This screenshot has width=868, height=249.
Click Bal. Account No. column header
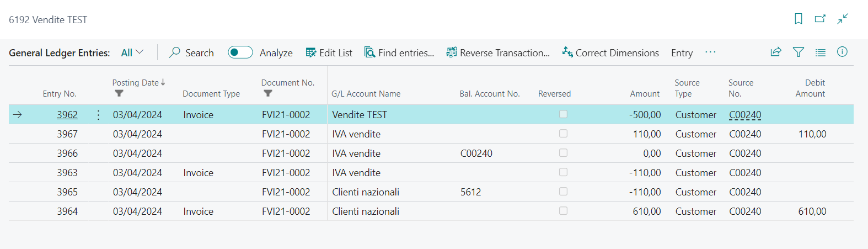pyautogui.click(x=490, y=94)
